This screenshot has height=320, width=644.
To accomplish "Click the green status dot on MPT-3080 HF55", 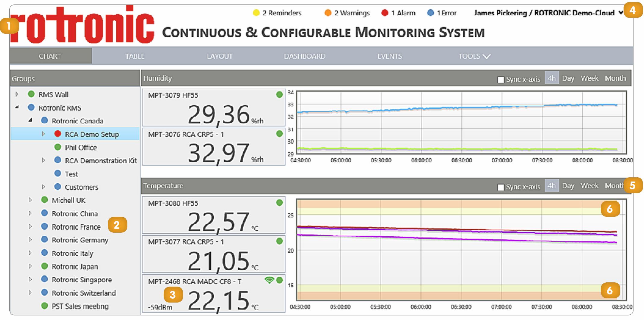I will pos(279,203).
